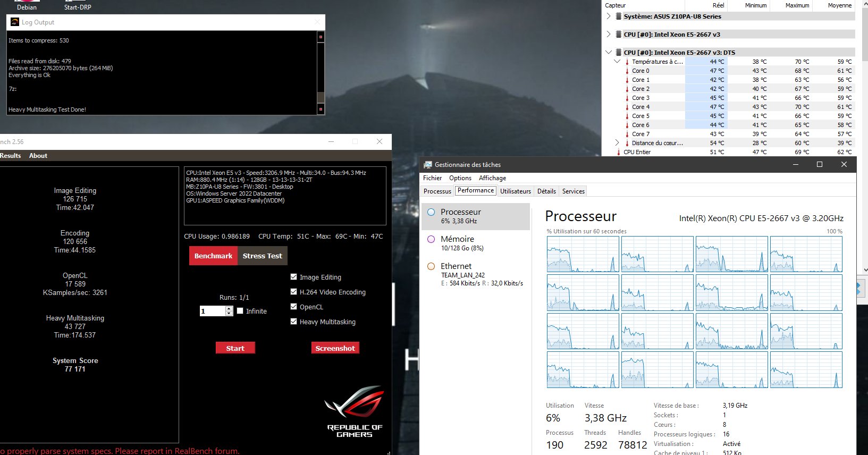This screenshot has width=868, height=455.
Task: Collapse the CPU E5-2667 v3 DTS node
Action: 609,53
